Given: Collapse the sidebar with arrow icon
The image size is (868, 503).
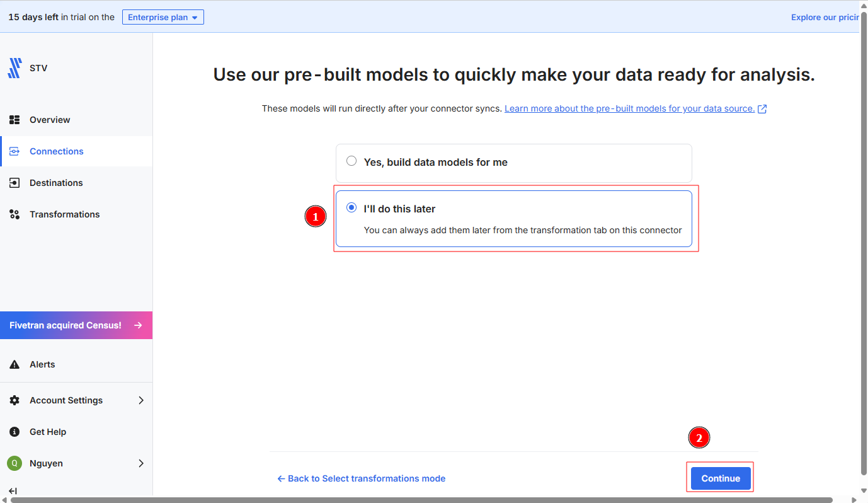Looking at the screenshot, I should (x=13, y=491).
